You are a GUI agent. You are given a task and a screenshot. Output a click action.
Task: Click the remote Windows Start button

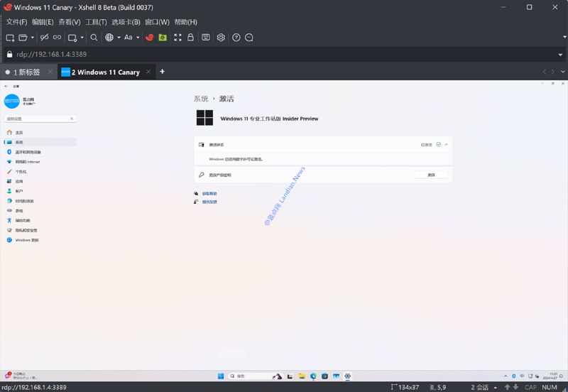click(x=221, y=376)
